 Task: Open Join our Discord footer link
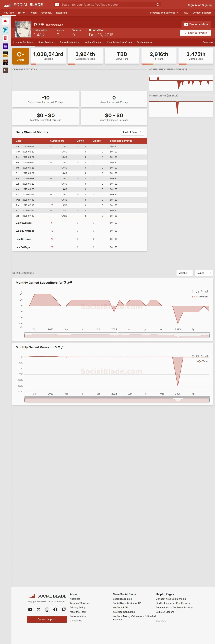(165, 612)
